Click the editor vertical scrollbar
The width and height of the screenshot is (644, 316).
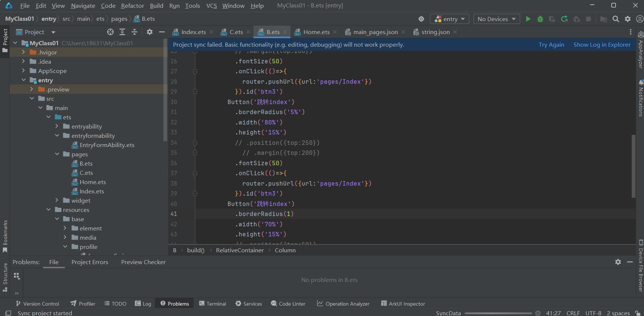point(633,166)
